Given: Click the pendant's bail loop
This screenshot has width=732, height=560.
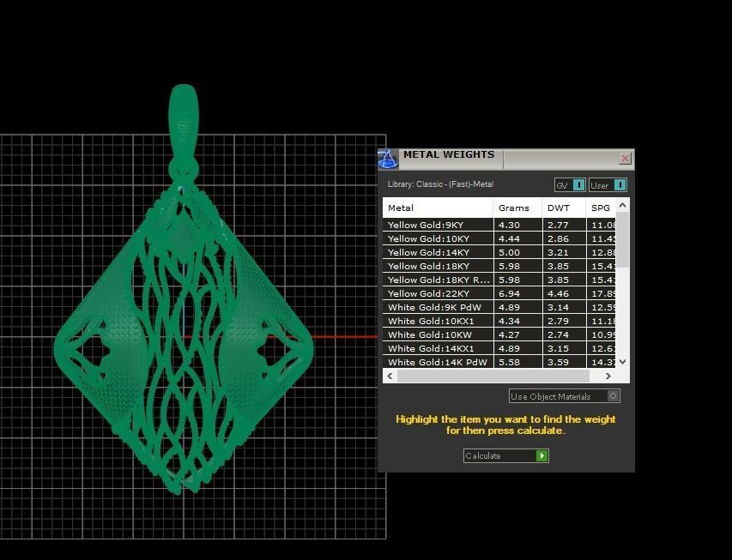Looking at the screenshot, I should [x=184, y=123].
